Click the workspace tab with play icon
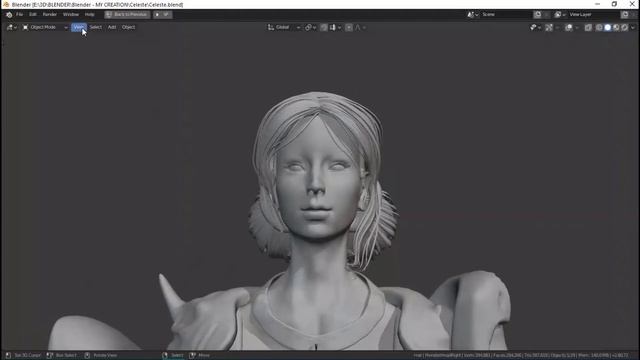This screenshot has width=640, height=360. 162,14
